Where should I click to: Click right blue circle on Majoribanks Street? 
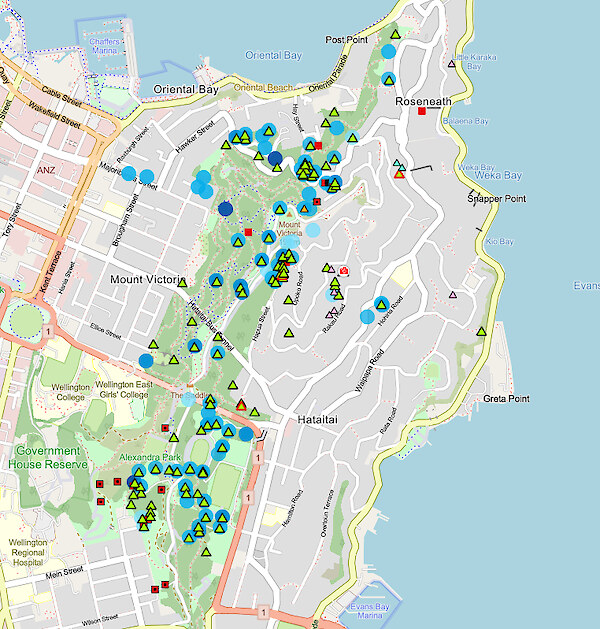146,176
